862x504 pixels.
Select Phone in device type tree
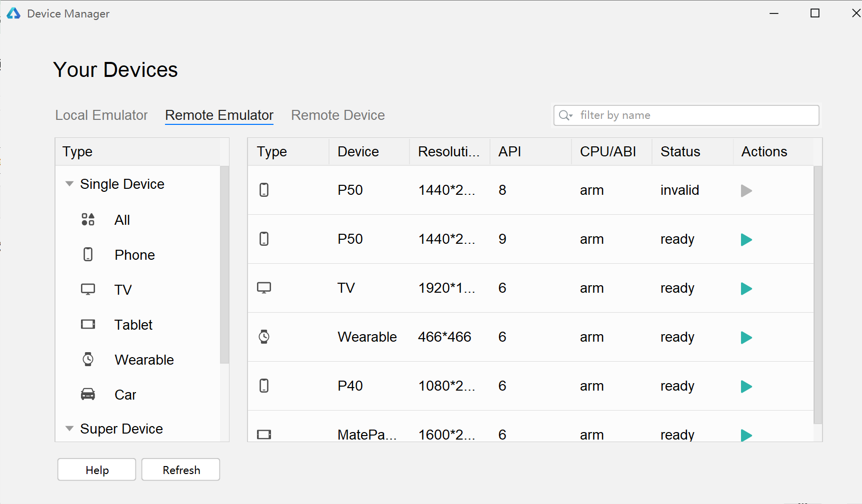134,255
